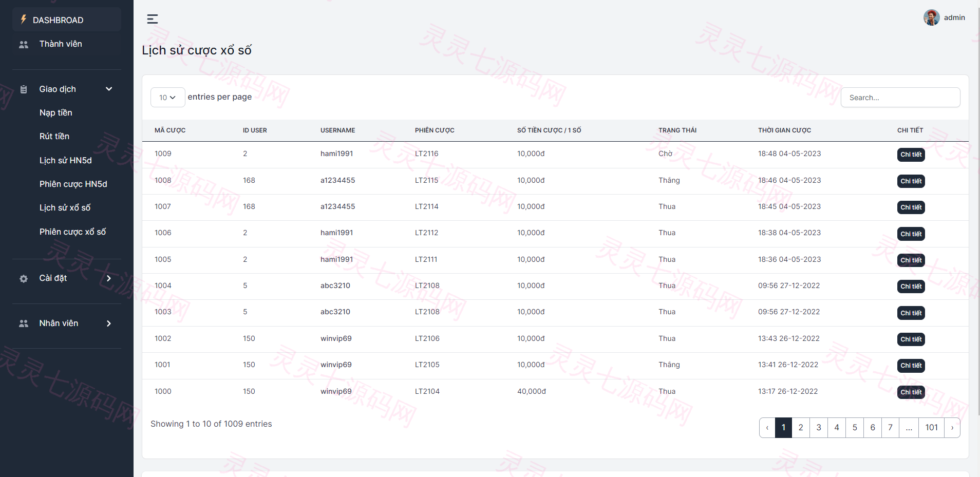980x477 pixels.
Task: Click the lightning bolt Dashboard icon
Action: click(x=23, y=20)
